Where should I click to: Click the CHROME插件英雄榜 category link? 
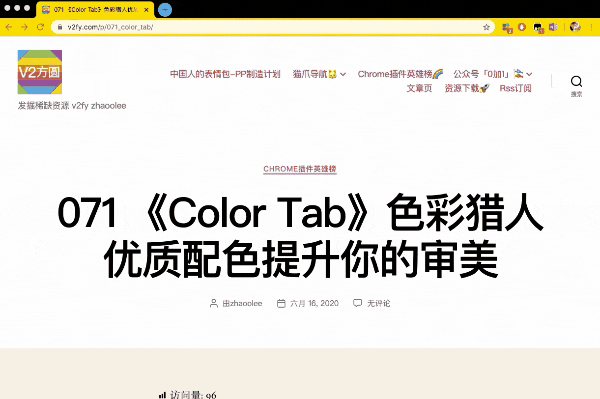[x=300, y=169]
